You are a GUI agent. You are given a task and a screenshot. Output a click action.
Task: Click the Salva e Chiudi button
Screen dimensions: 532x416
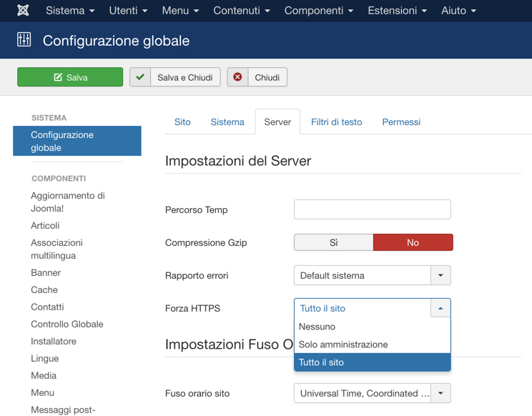[x=175, y=77]
